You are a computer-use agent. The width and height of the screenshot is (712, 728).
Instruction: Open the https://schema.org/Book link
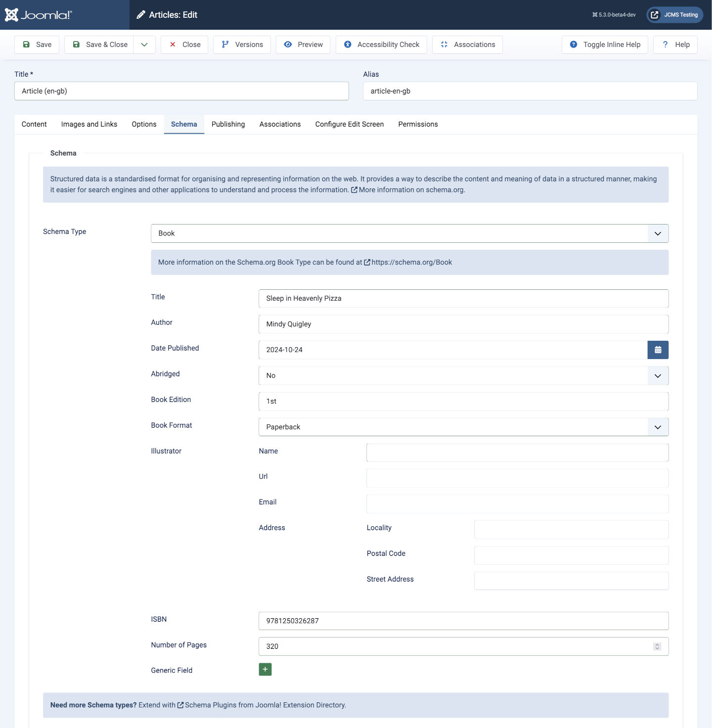coord(408,262)
